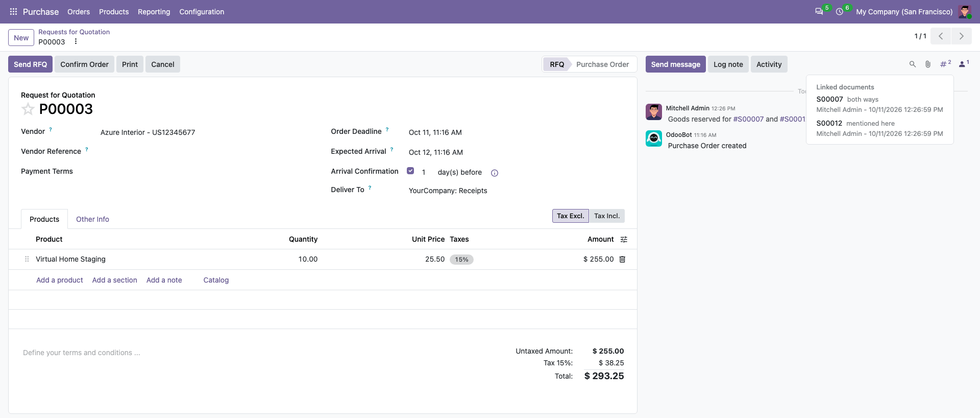Image resolution: width=980 pixels, height=418 pixels.
Task: Click the Send RFQ button
Action: 30,64
